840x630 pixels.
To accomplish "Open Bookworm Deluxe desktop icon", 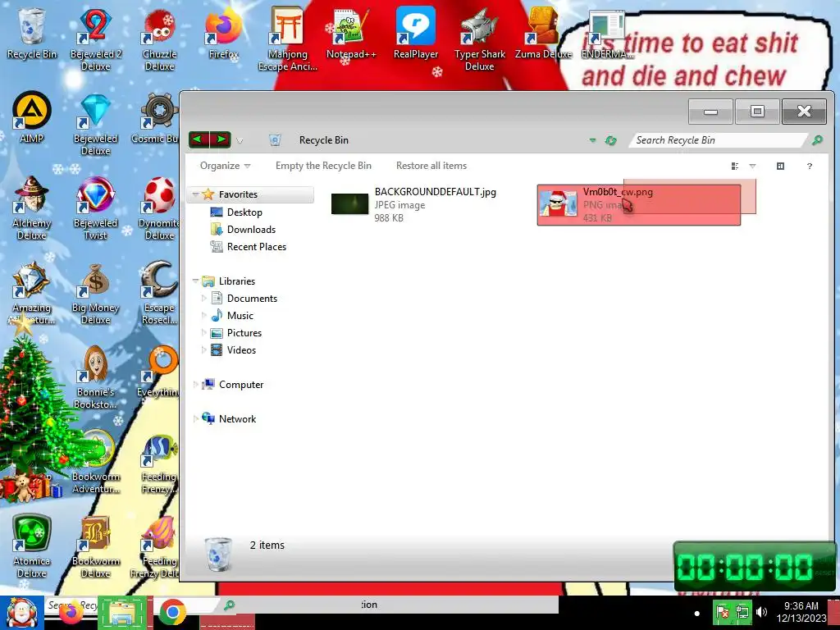I will (x=95, y=546).
